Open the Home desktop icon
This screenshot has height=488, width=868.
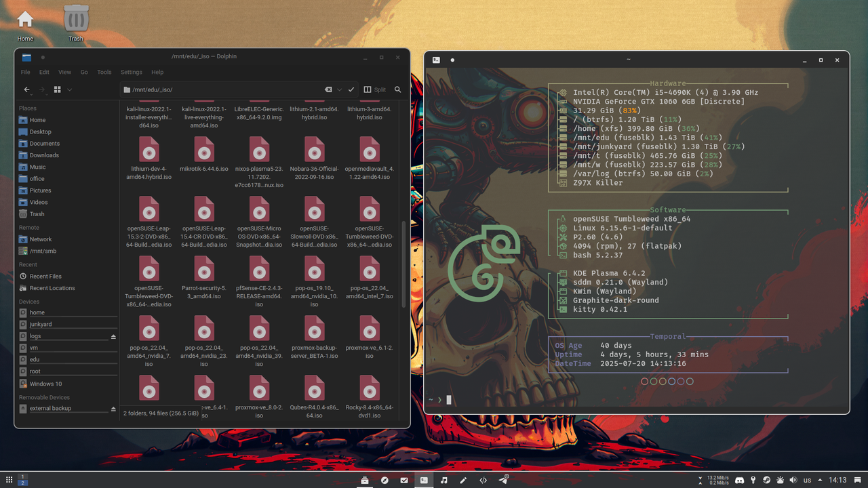[x=25, y=24]
